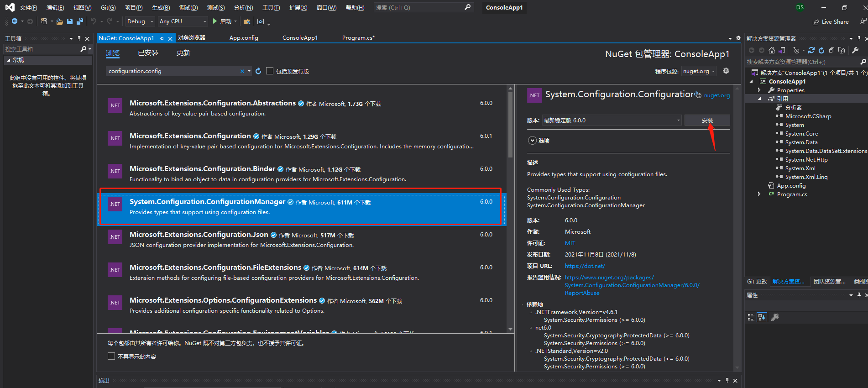Open the https://dot.net/ project URL
Viewport: 868px width, 388px height.
click(585, 266)
